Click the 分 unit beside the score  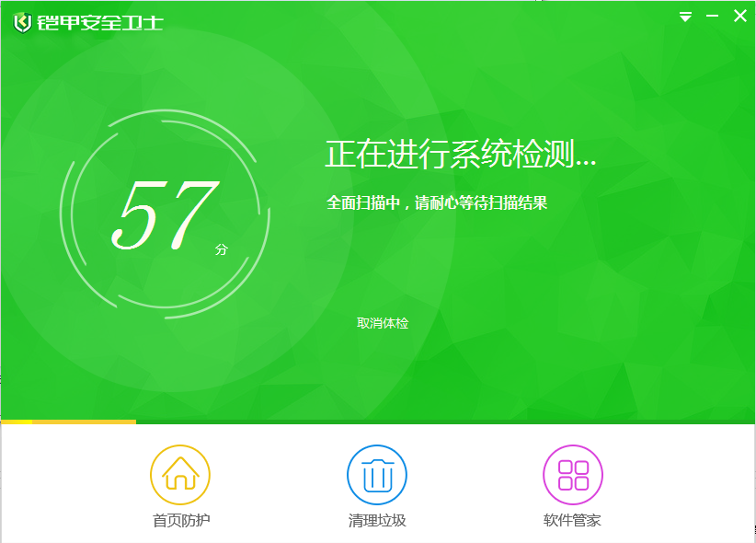[221, 249]
